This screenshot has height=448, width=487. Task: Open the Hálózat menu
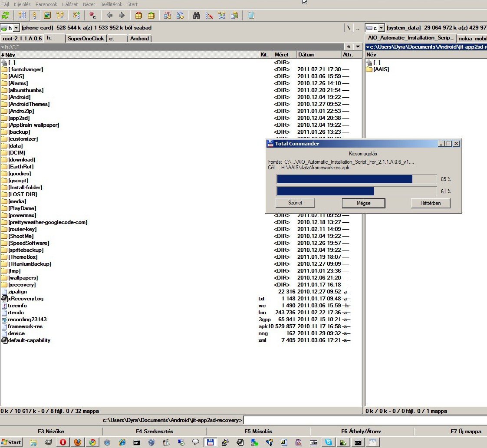70,4
